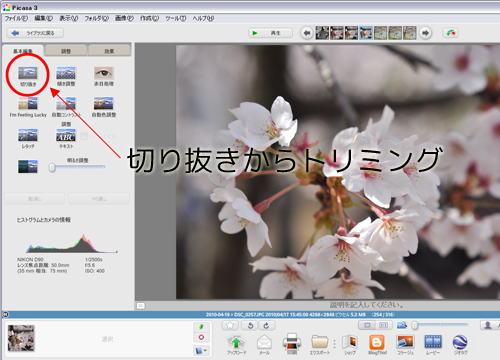
Task: Mark photo with the star button
Action: tap(230, 325)
